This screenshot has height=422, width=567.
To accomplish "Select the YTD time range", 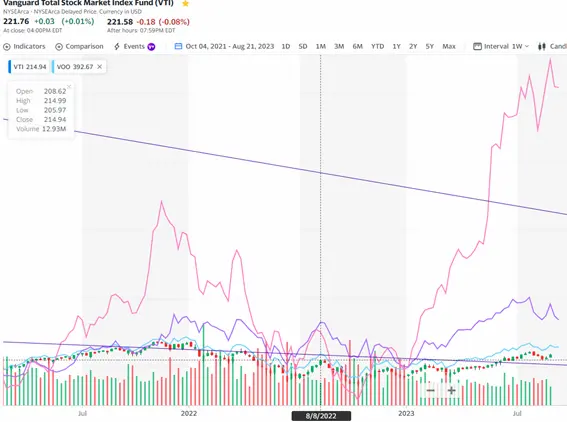I will (378, 46).
